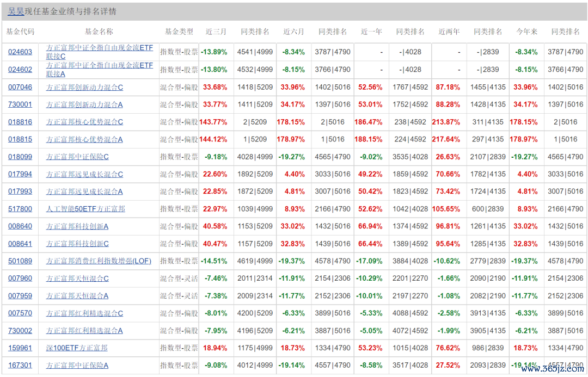The height and width of the screenshot is (377, 588).
Task: Select the 143.77% three-month return cell
Action: tap(213, 122)
